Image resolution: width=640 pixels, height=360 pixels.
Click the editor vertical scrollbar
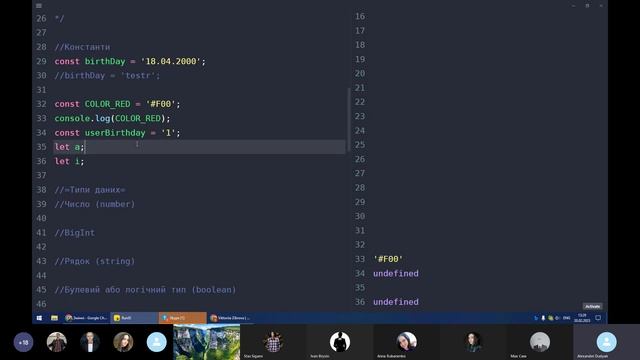(x=349, y=120)
